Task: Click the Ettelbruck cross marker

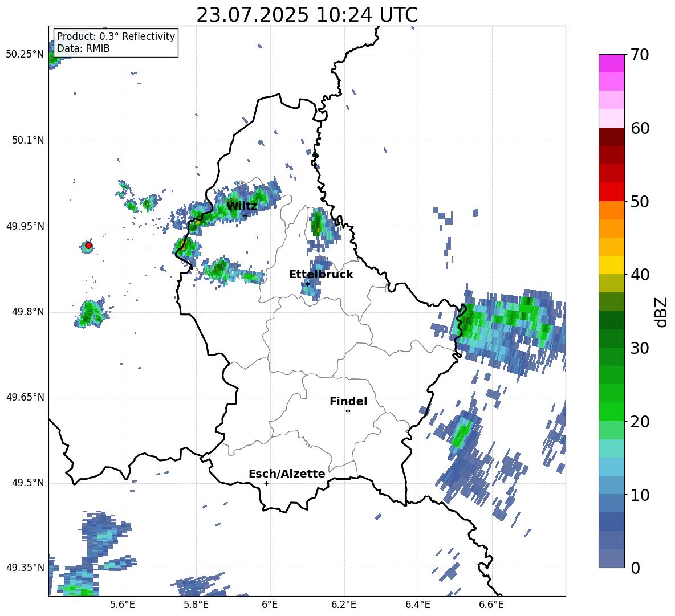Action: pyautogui.click(x=307, y=284)
